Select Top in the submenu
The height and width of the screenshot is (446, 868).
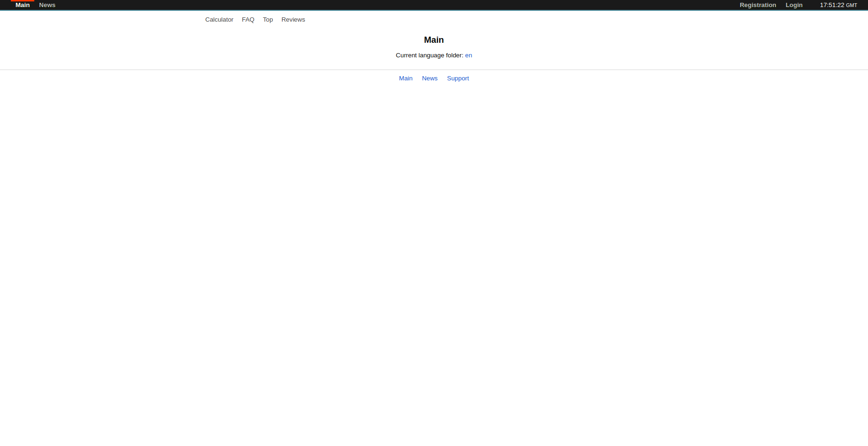pos(268,20)
